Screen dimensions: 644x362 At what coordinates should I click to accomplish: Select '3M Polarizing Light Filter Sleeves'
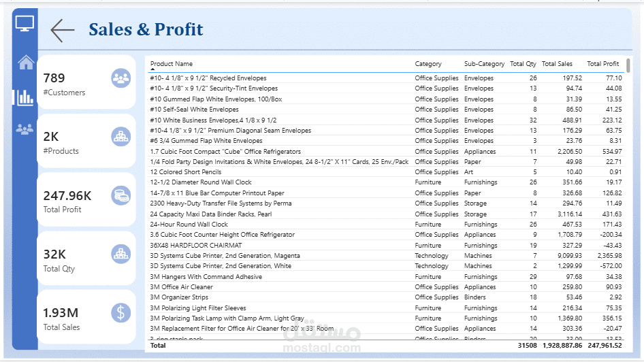click(x=386, y=308)
